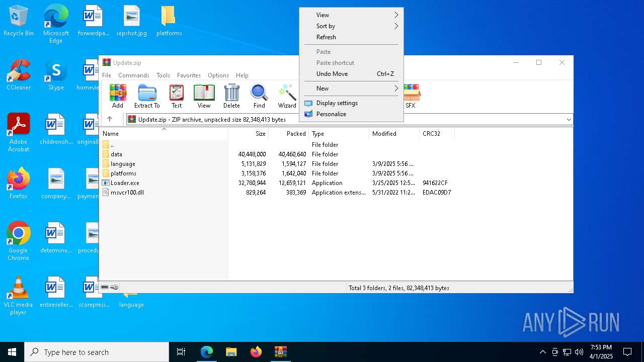The image size is (644, 362).
Task: Open the Recycle Bin desktop icon
Action: point(19,21)
